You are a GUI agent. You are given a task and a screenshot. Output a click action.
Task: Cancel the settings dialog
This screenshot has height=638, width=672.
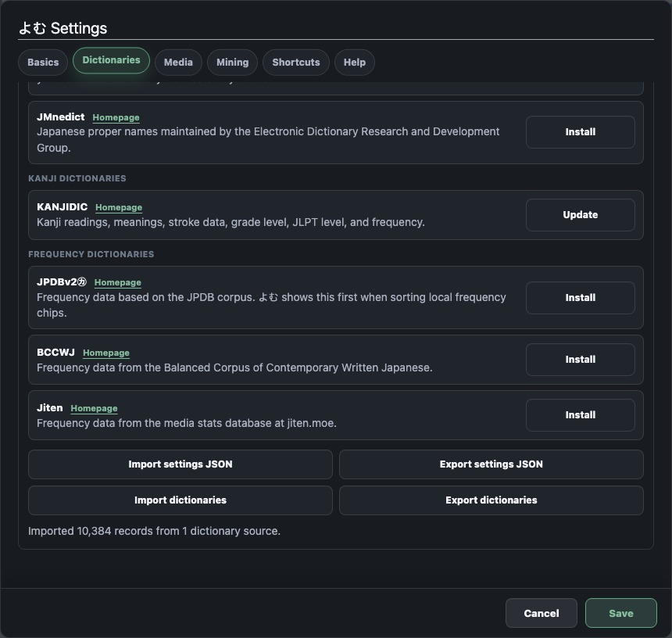point(542,613)
